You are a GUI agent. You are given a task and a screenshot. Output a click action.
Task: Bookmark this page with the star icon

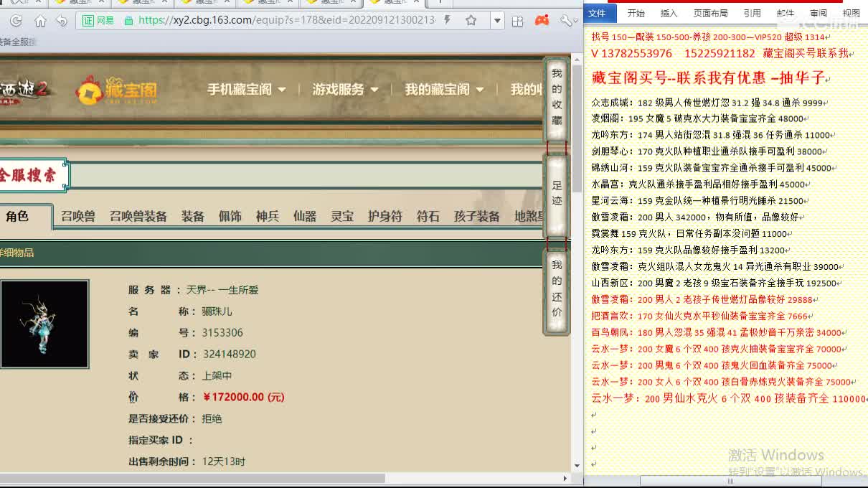point(471,21)
